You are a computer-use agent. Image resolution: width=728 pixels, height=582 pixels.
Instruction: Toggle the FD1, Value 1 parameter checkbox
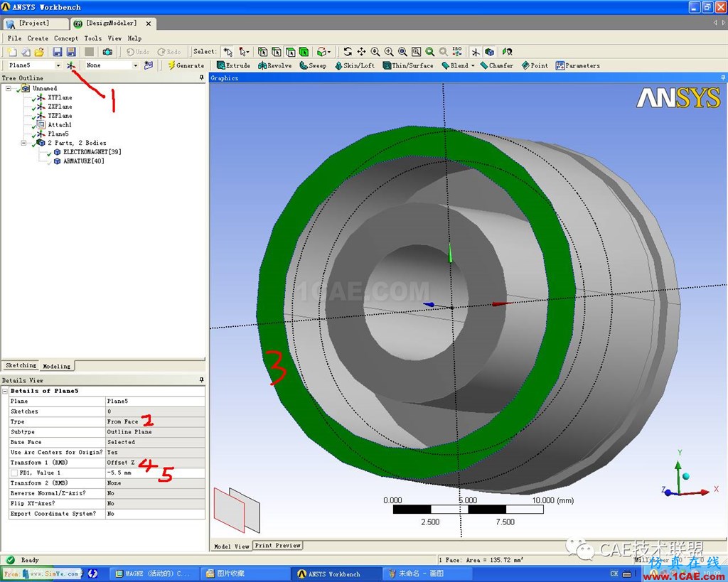(x=14, y=473)
